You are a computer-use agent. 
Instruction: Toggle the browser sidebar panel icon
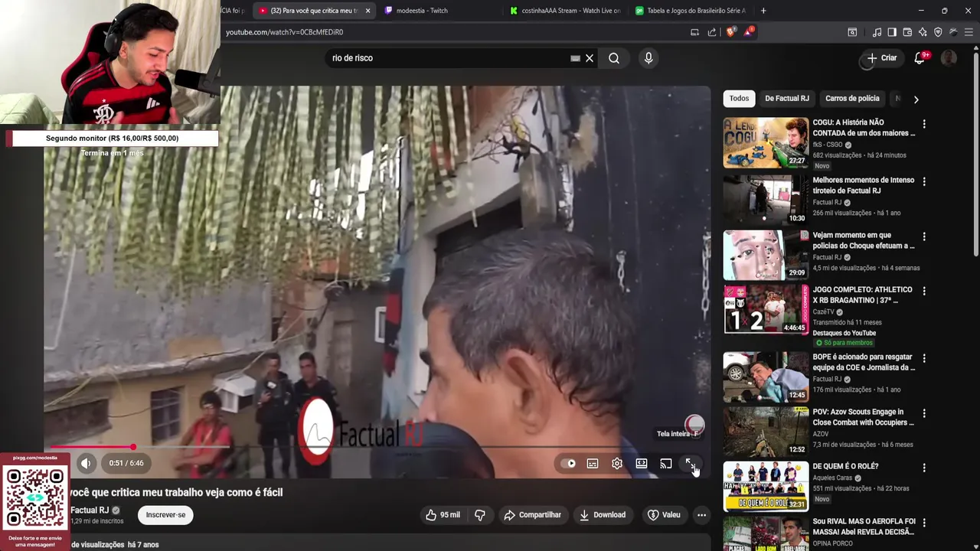(x=892, y=32)
